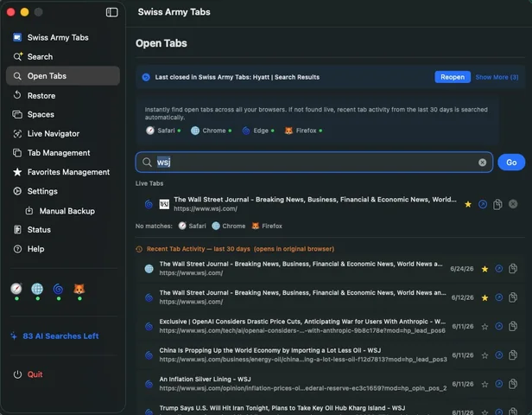Quit the application via Quit
Viewport: 532px width, 415px height.
click(28, 374)
